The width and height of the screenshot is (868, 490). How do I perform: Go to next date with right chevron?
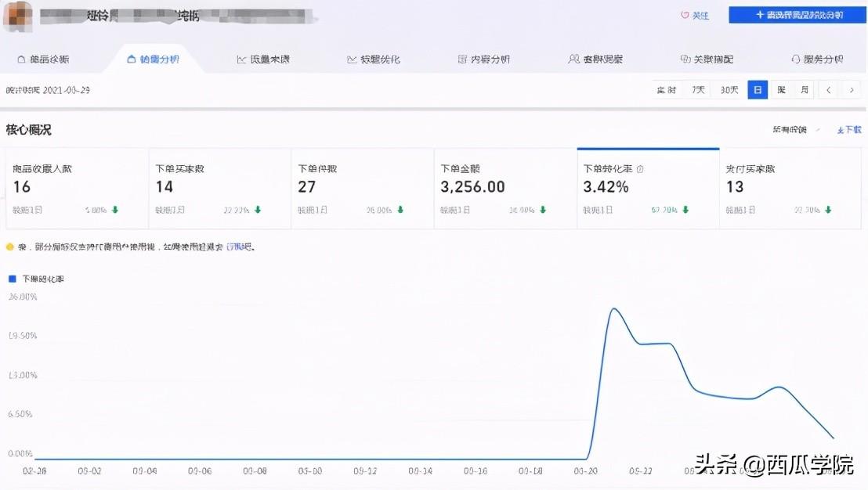[851, 90]
